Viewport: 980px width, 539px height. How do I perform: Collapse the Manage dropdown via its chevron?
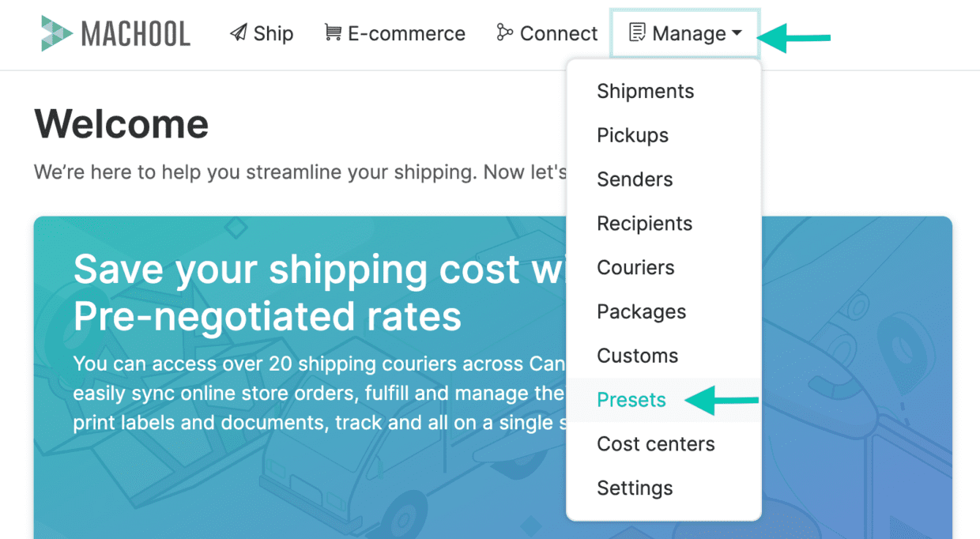point(738,34)
